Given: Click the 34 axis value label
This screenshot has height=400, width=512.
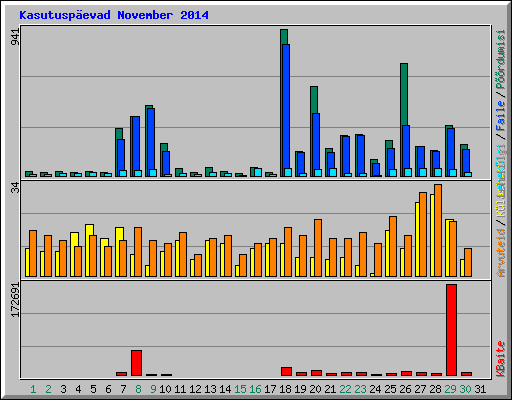Looking at the screenshot, I should (15, 189).
